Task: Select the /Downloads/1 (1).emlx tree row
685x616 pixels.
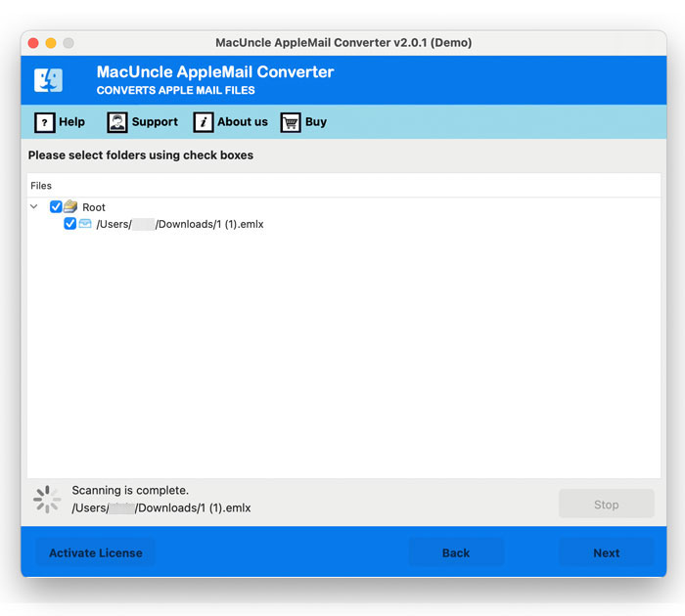Action: (x=179, y=224)
